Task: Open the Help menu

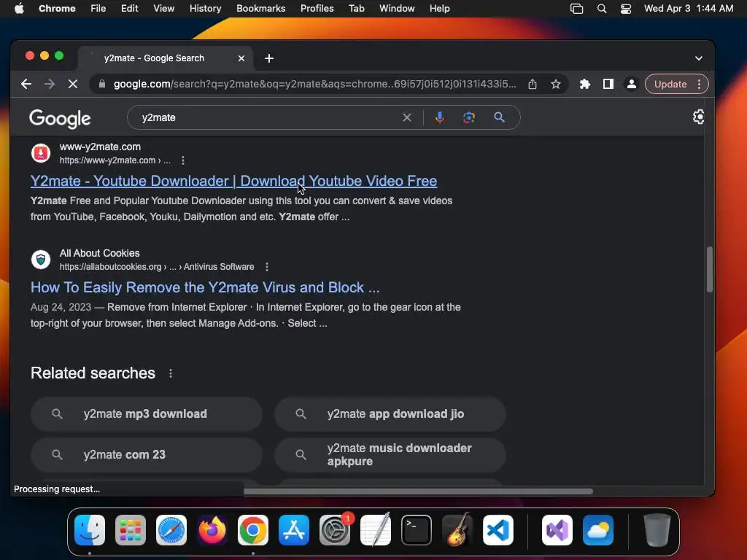Action: pos(439,9)
